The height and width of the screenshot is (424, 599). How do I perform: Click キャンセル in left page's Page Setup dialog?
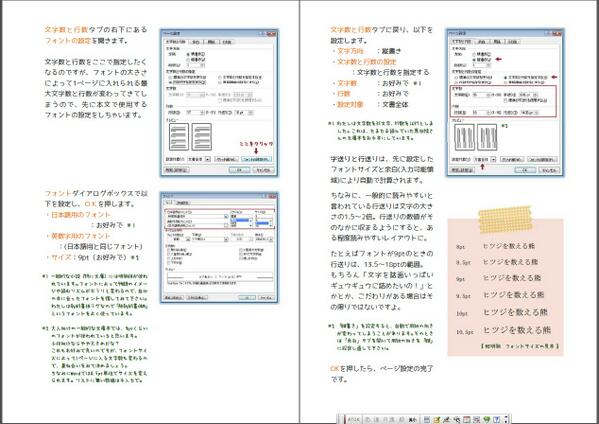(263, 170)
